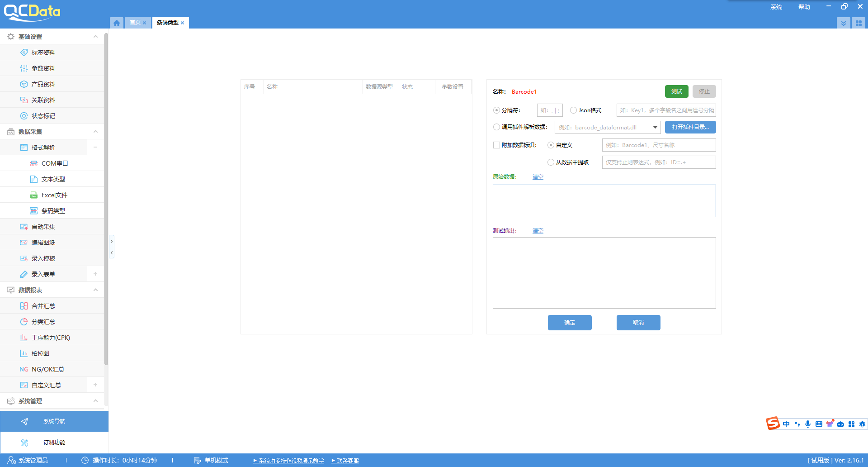Open 标签资料 from the sidebar
Image resolution: width=868 pixels, height=467 pixels.
43,52
